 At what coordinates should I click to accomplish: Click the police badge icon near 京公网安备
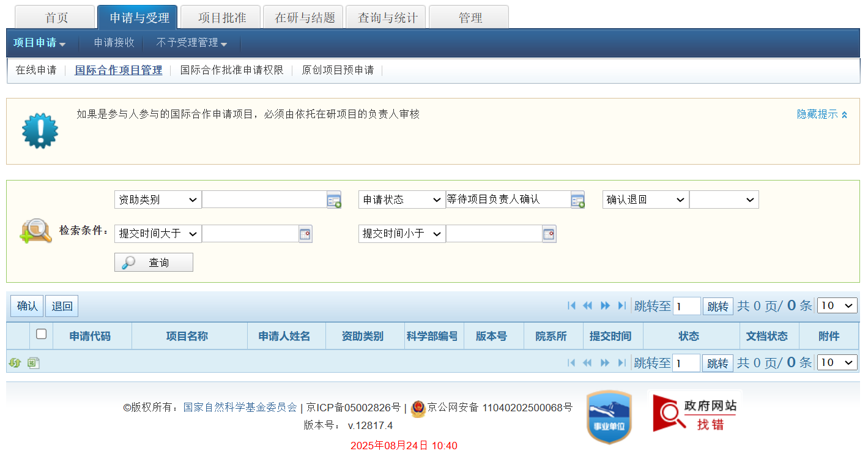(418, 408)
